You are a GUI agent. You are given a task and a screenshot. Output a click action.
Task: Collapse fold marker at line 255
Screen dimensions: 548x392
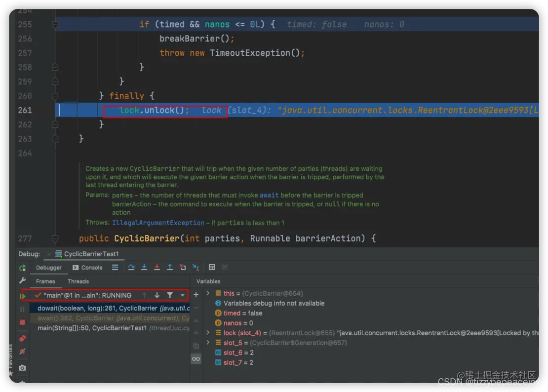[x=55, y=25]
